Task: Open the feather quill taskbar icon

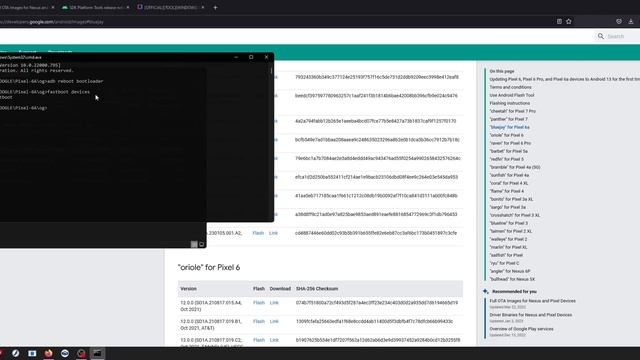Action: (x=16, y=353)
